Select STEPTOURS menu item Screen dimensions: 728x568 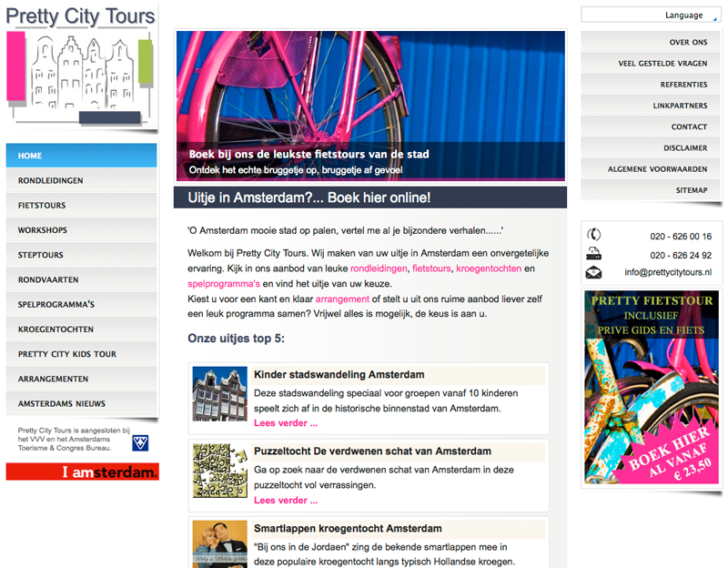(81, 255)
